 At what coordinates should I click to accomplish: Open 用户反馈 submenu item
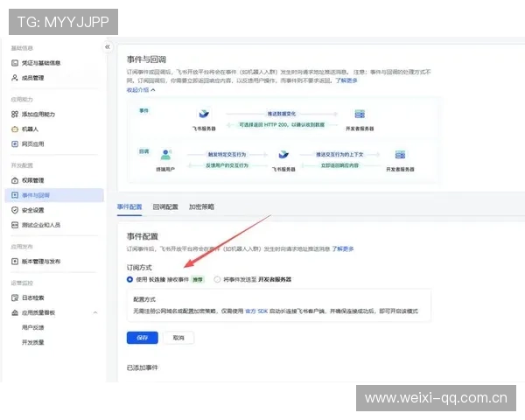tap(33, 327)
